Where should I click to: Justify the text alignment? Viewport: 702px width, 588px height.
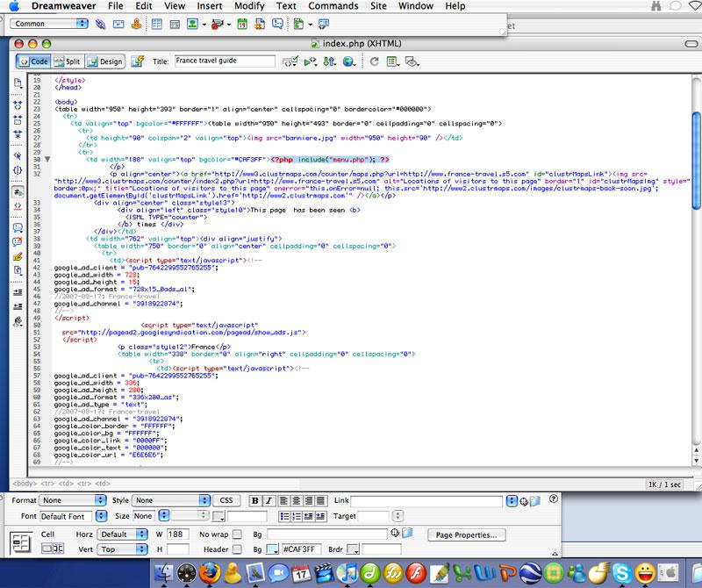click(320, 500)
